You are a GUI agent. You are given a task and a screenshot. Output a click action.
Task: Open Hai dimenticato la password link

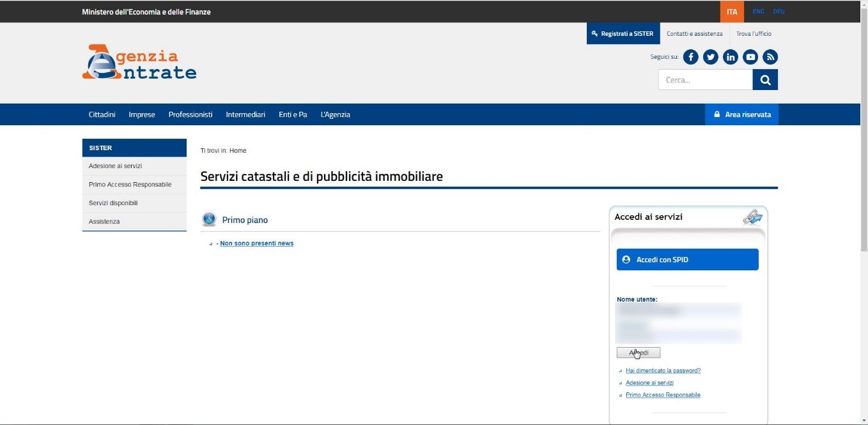point(663,371)
